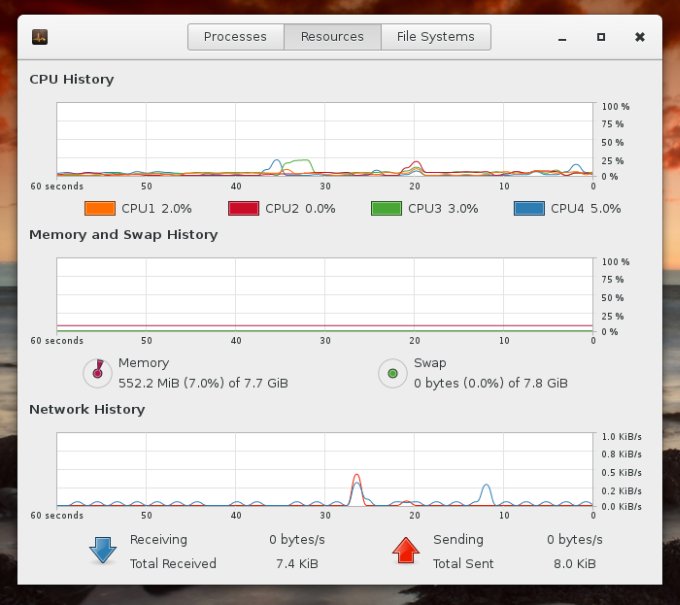Click the CPU History heading
Image resolution: width=680 pixels, height=605 pixels.
click(x=72, y=79)
